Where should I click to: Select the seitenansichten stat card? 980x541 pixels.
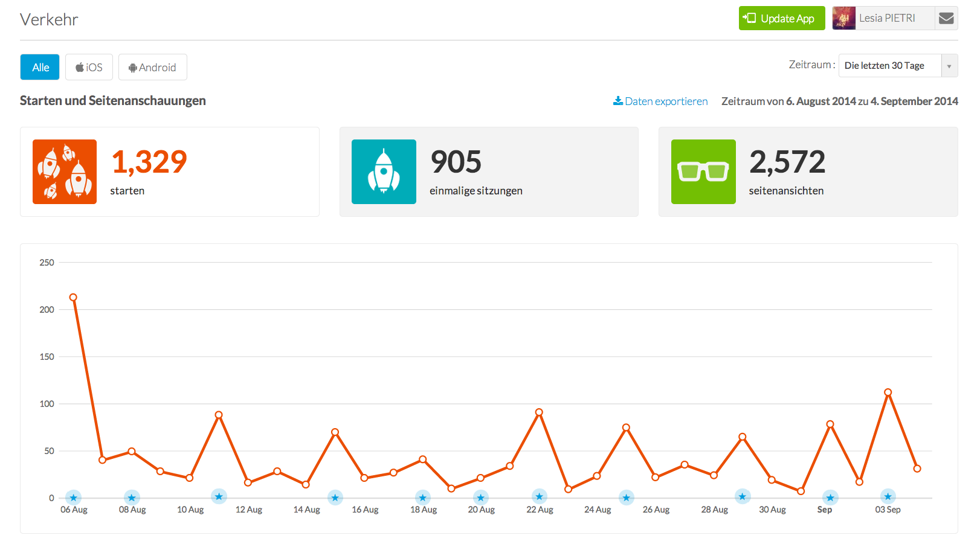pos(808,172)
